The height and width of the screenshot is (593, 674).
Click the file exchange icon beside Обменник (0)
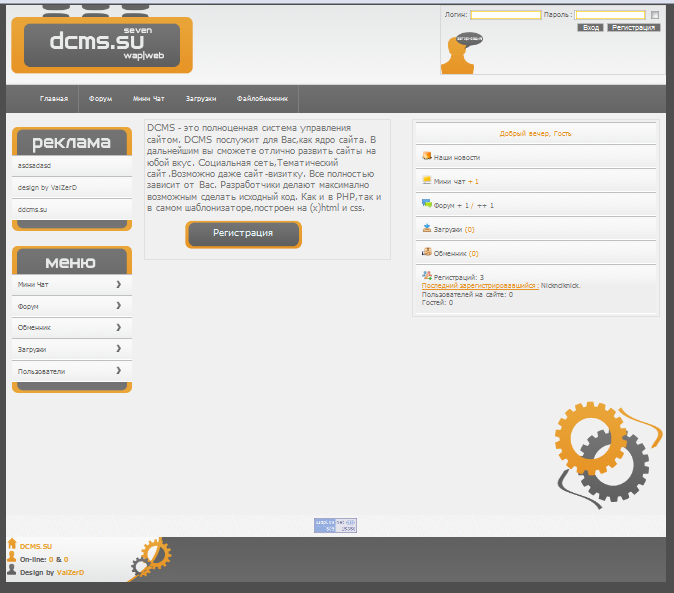(x=426, y=252)
